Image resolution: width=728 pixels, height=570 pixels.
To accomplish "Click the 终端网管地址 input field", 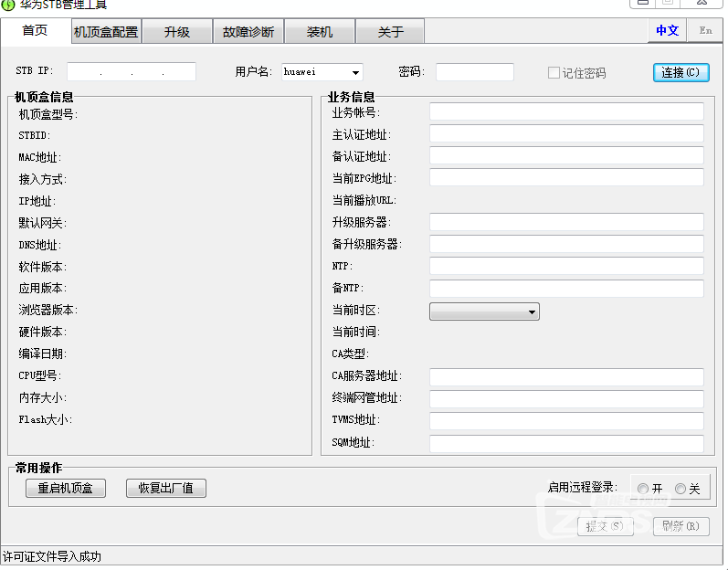I will tap(566, 399).
